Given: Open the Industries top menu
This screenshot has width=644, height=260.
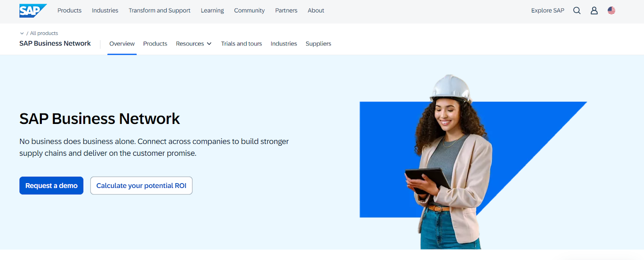Looking at the screenshot, I should pos(105,10).
